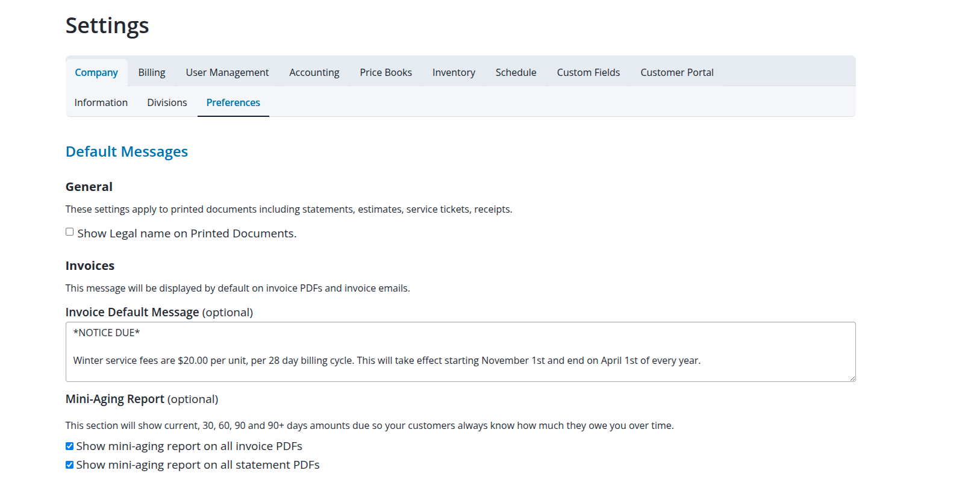Open the Schedule settings tab

(516, 72)
